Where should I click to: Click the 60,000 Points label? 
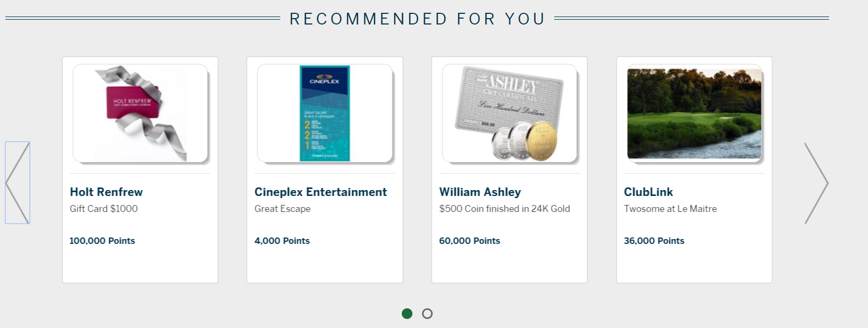tap(469, 241)
